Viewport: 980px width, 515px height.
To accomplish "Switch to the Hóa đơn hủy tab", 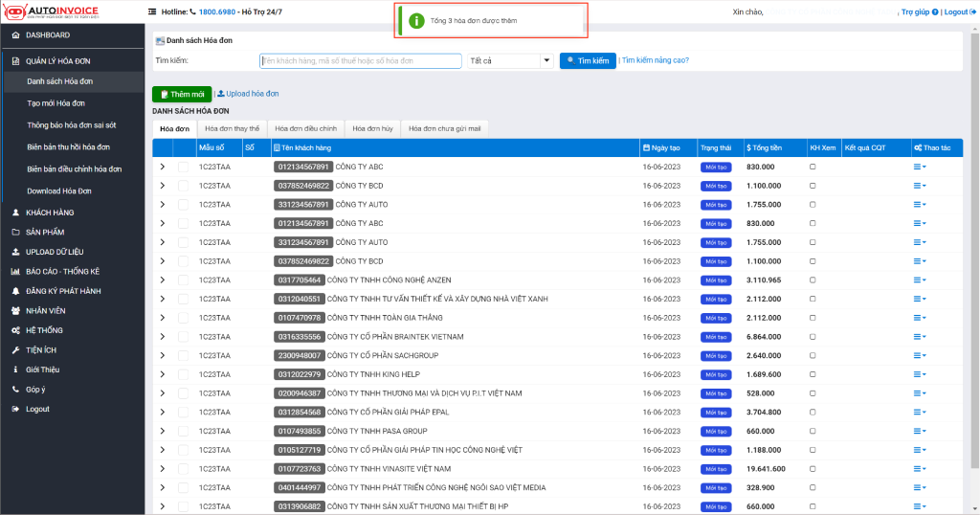I will coord(372,128).
